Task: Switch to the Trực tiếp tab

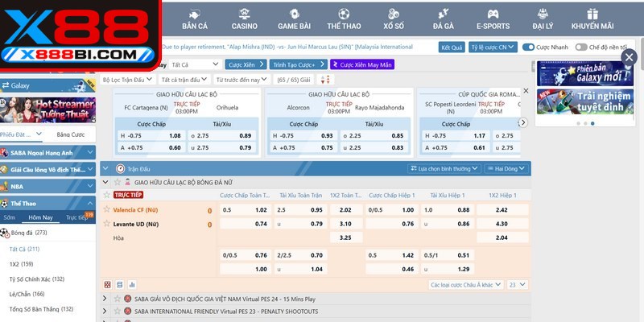Action: click(76, 217)
